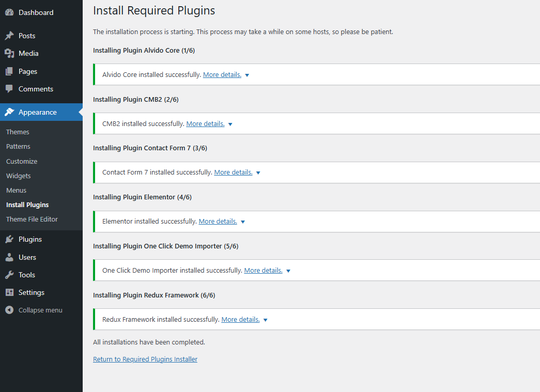Click Collapse menu label
Image resolution: width=540 pixels, height=392 pixels.
click(40, 310)
